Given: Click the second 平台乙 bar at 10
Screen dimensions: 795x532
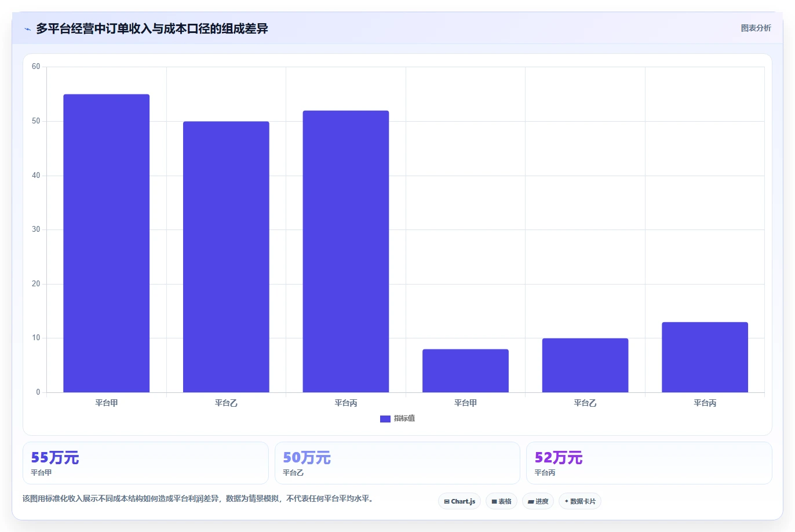Looking at the screenshot, I should coord(585,365).
